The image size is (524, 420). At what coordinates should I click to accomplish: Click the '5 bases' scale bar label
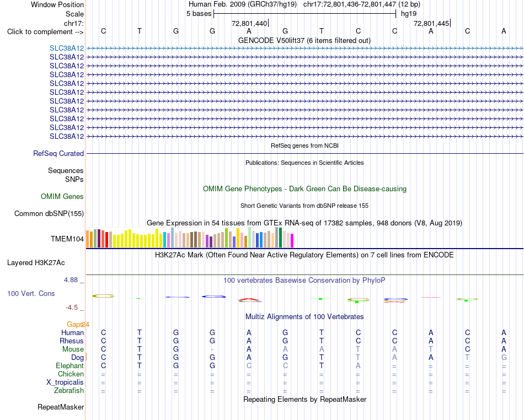[x=199, y=14]
